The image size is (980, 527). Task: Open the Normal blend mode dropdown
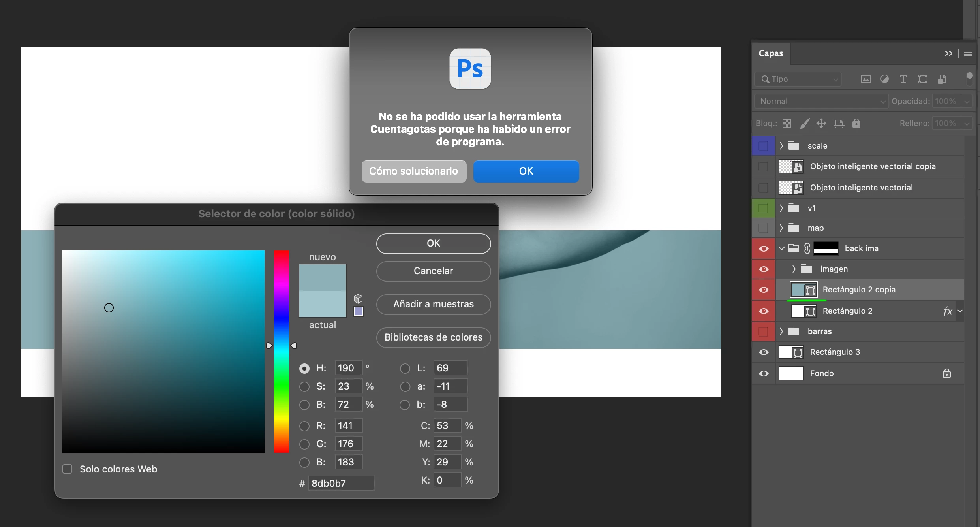pos(821,101)
